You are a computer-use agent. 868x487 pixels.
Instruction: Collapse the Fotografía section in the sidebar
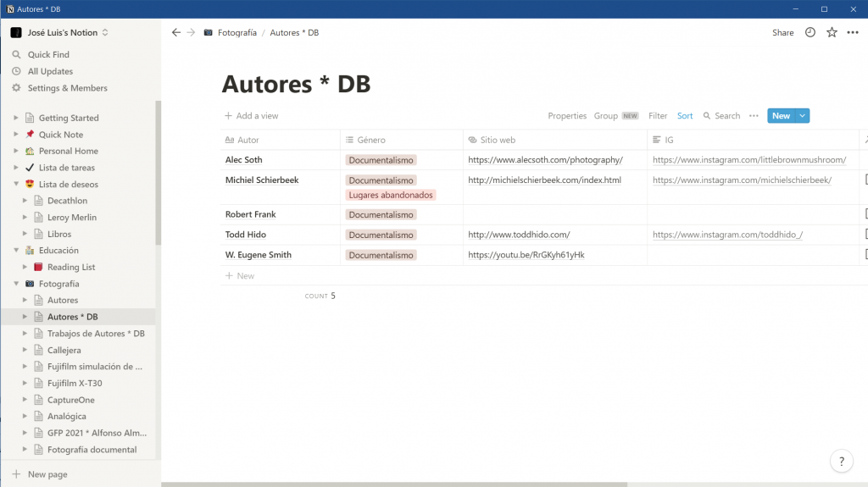(15, 284)
